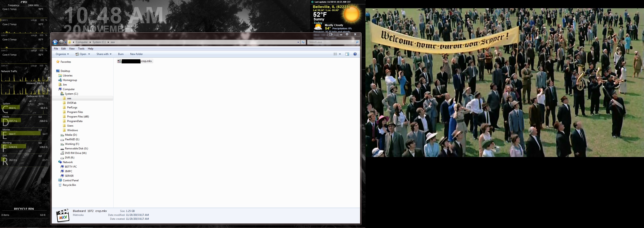This screenshot has width=644, height=228.
Task: Click the Computer segment in the address bar
Action: click(x=82, y=42)
